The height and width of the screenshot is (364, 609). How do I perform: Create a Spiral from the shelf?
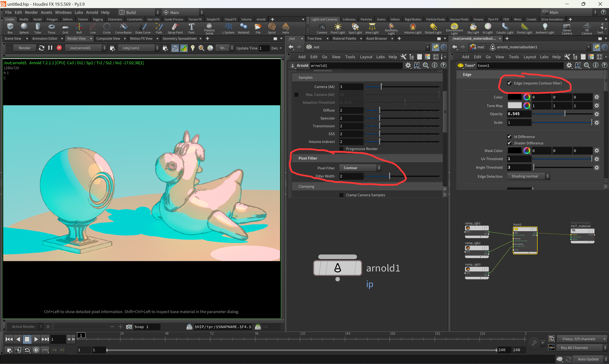click(x=271, y=28)
